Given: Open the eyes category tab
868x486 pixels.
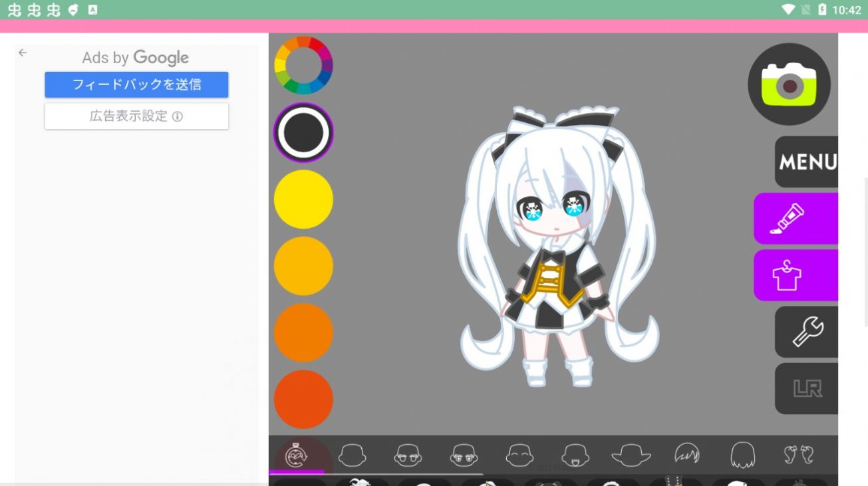Looking at the screenshot, I should 464,455.
